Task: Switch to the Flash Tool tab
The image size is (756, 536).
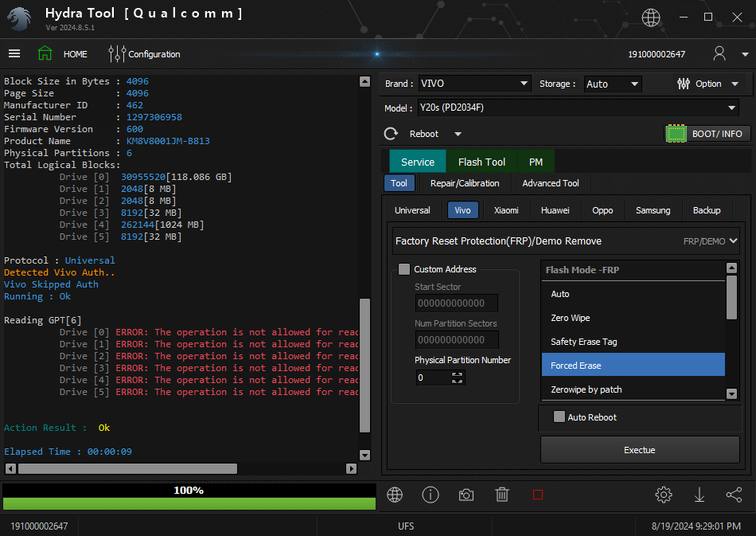Action: [481, 162]
